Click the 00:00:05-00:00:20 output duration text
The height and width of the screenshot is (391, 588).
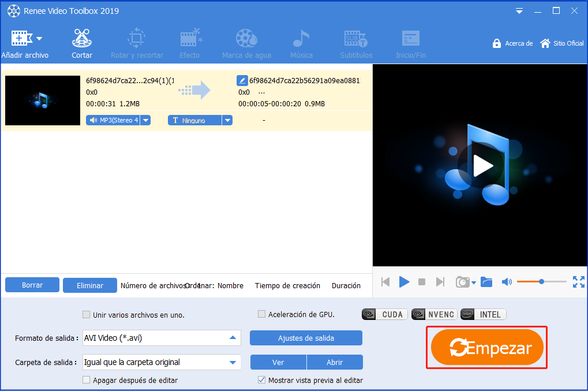tap(269, 104)
